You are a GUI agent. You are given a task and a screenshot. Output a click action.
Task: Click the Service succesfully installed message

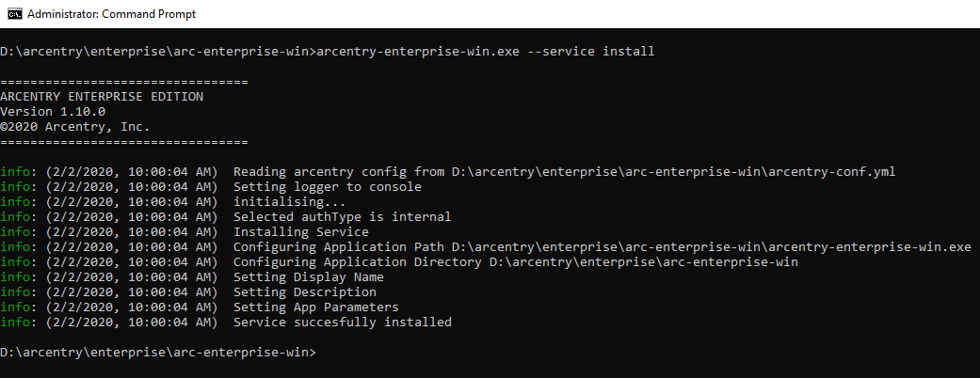[343, 323]
